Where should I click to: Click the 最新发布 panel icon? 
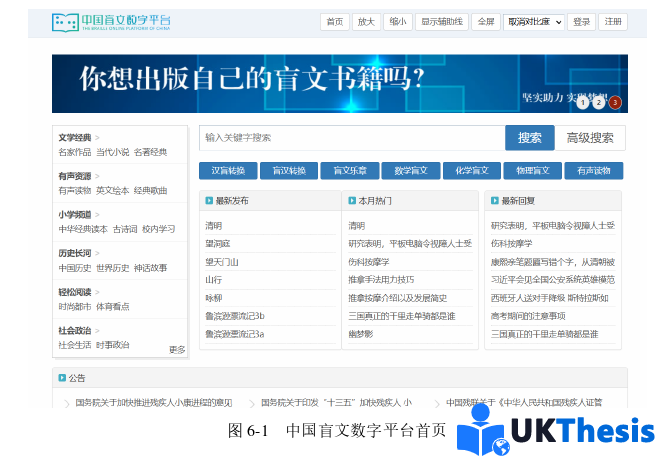(209, 200)
